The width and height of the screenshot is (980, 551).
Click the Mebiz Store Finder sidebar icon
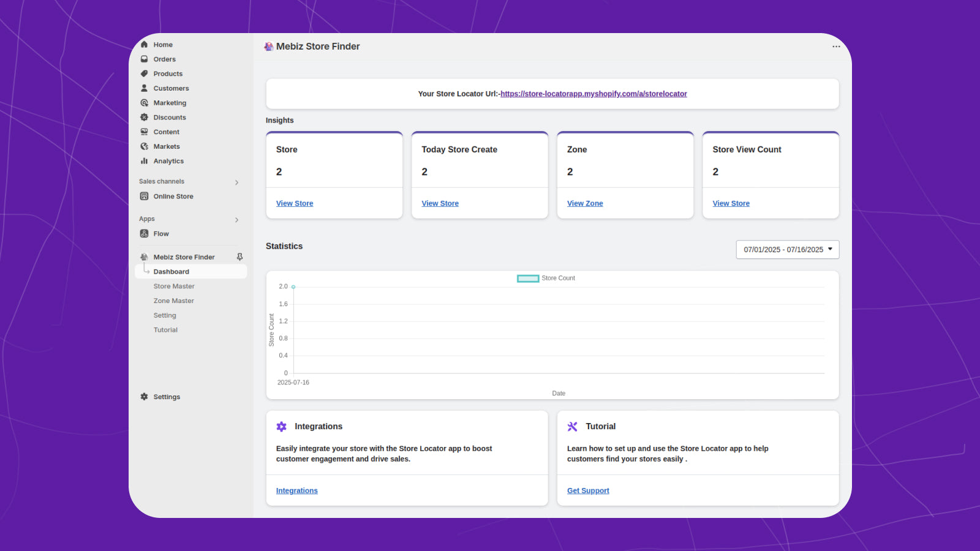click(x=145, y=257)
